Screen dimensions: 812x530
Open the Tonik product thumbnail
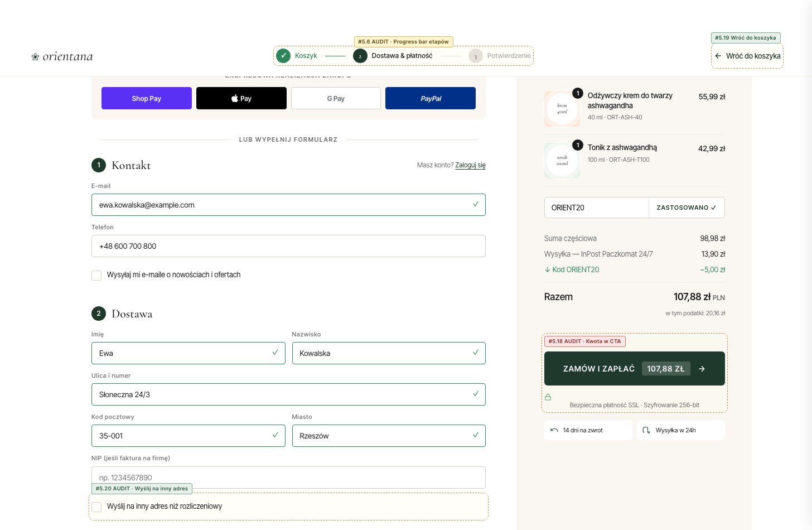[562, 161]
